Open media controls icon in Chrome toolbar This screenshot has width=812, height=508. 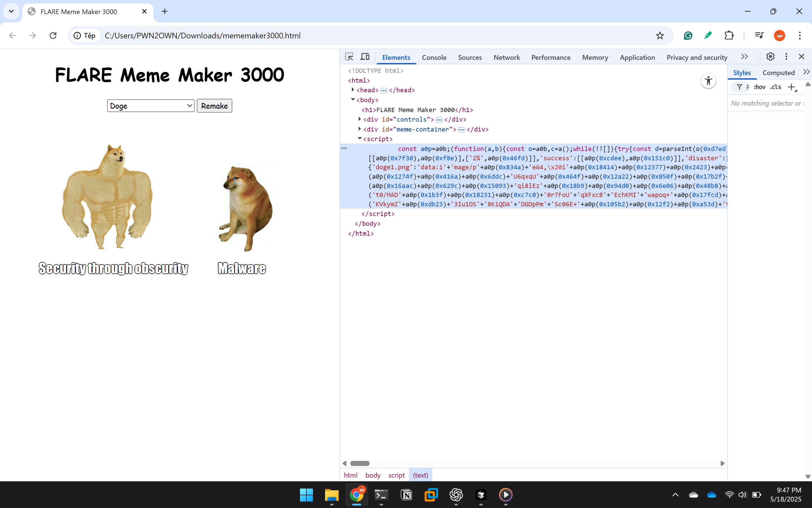759,35
